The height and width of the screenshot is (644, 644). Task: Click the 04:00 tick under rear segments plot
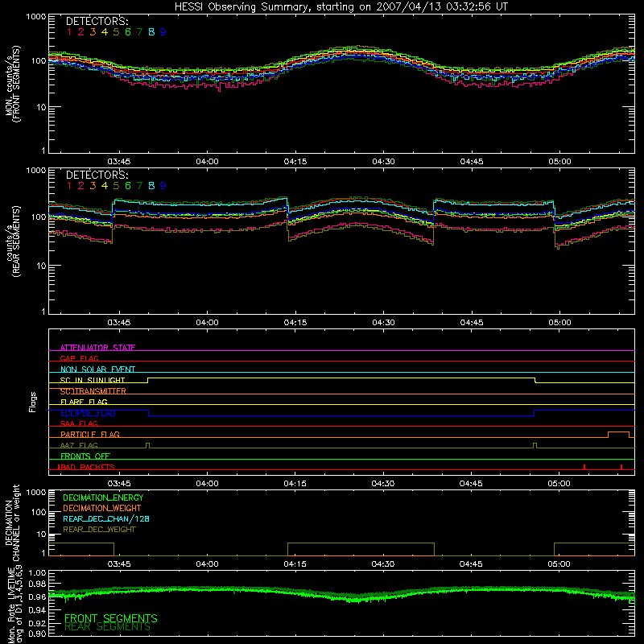[208, 323]
